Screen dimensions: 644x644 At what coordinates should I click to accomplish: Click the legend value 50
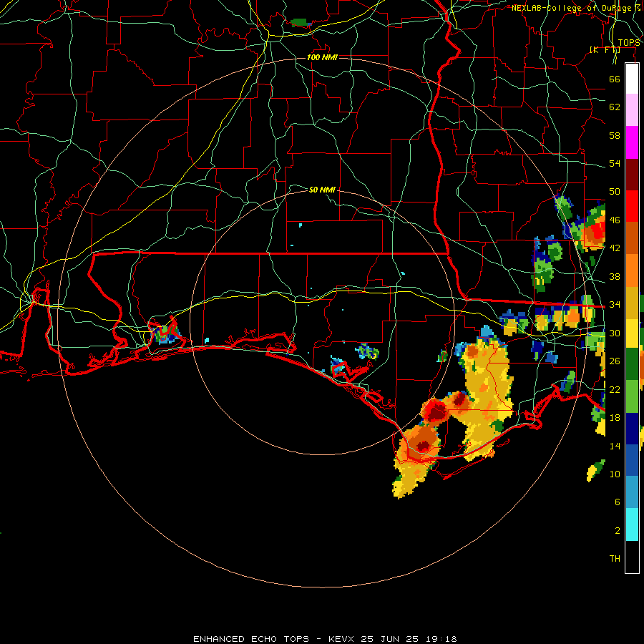[x=615, y=192]
